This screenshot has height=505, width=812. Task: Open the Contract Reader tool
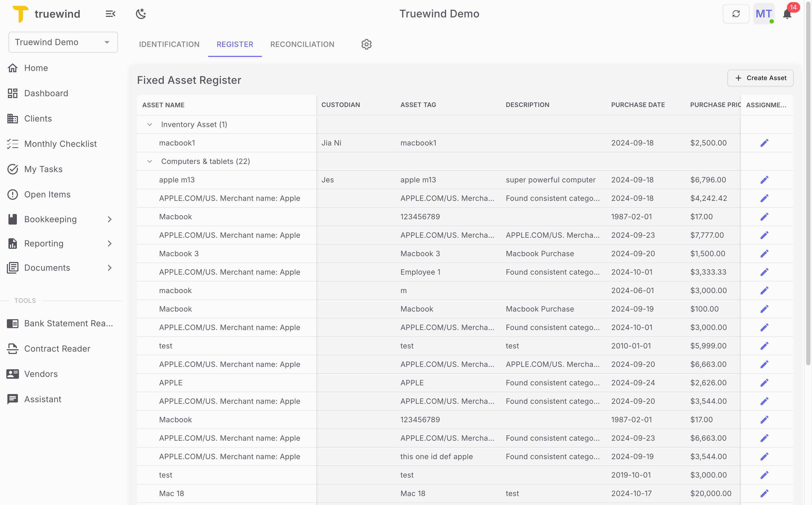(x=57, y=348)
